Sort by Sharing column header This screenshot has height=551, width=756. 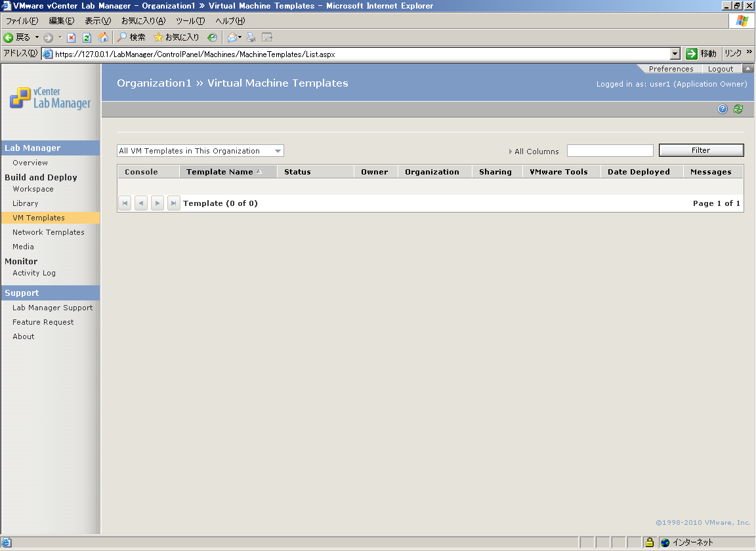[497, 172]
